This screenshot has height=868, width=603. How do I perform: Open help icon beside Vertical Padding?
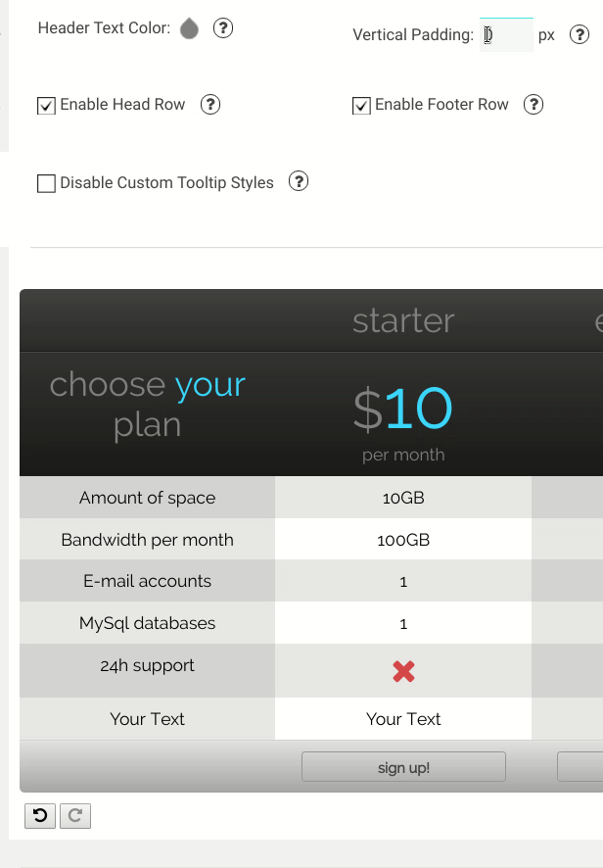[580, 35]
